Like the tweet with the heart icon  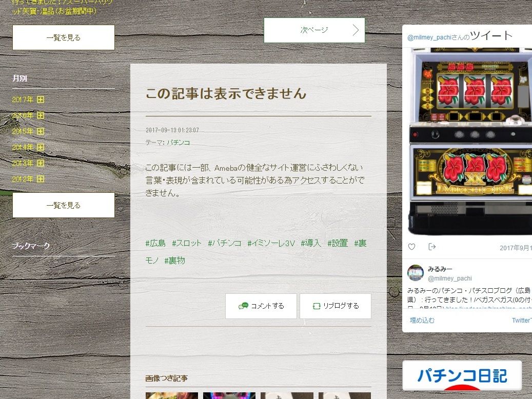(x=411, y=247)
